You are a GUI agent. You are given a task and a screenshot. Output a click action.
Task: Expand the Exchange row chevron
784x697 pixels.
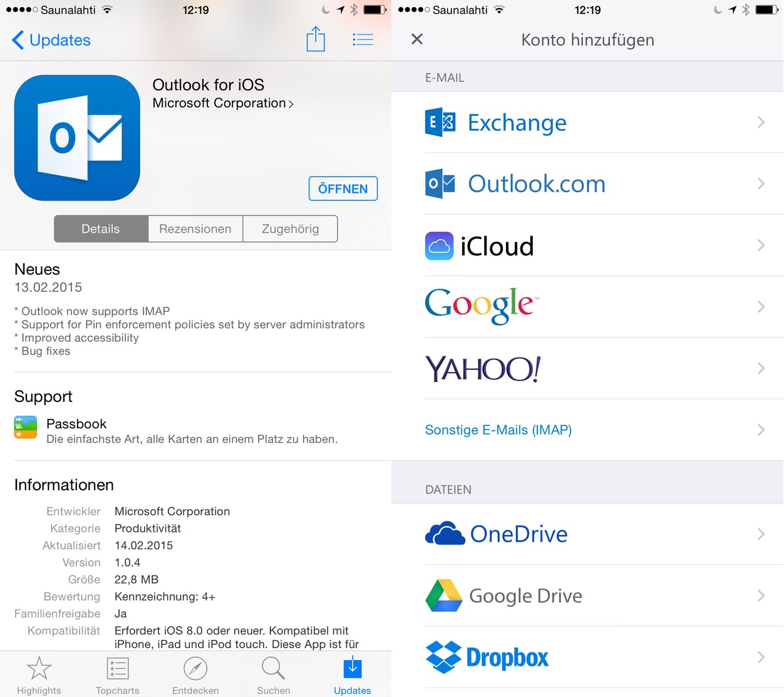tap(761, 122)
